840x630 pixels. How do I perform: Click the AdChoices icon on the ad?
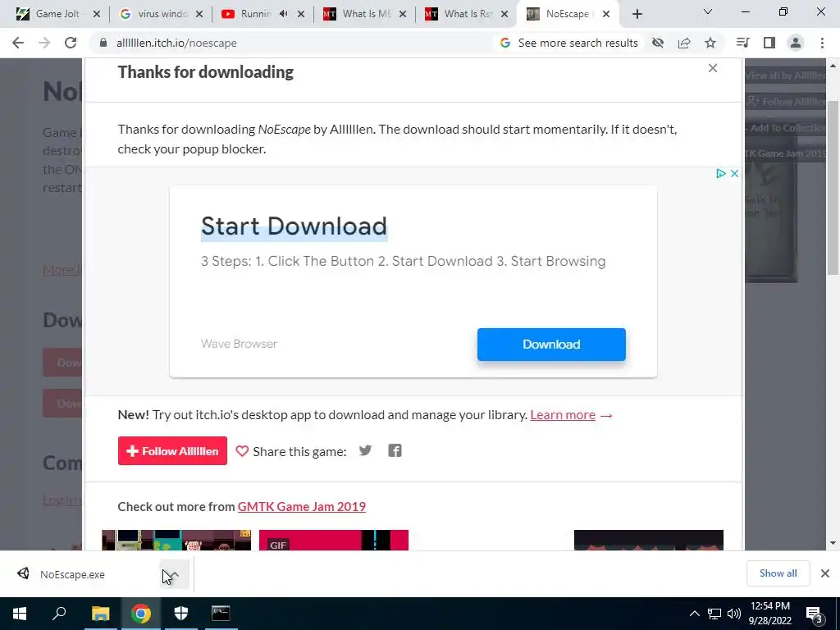pyautogui.click(x=720, y=174)
